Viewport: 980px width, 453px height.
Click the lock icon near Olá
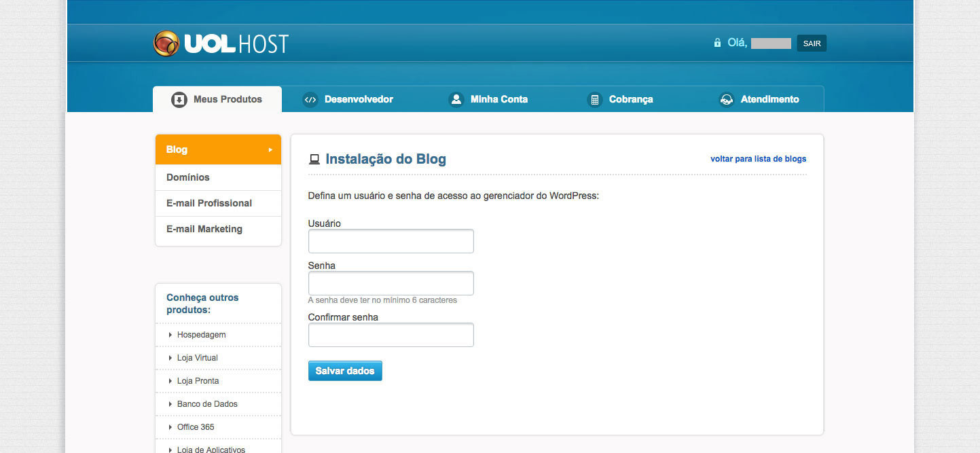pyautogui.click(x=717, y=42)
